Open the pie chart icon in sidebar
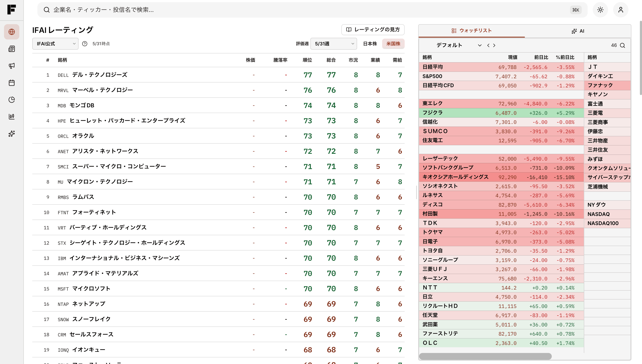 pyautogui.click(x=11, y=99)
